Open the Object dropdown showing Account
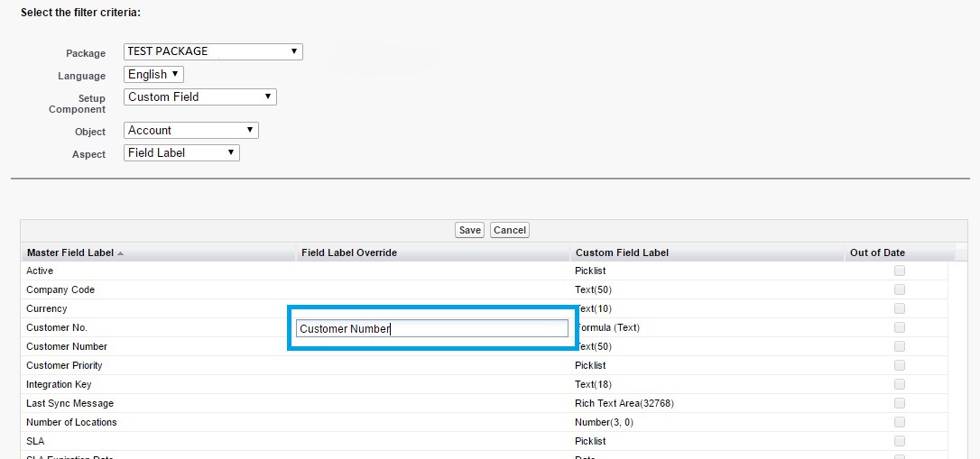This screenshot has height=459, width=980. [190, 131]
